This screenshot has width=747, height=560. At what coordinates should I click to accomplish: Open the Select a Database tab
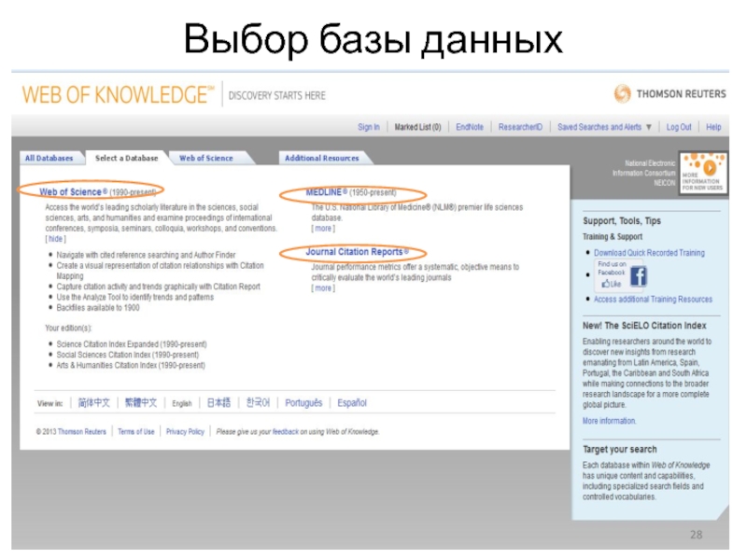(x=126, y=158)
